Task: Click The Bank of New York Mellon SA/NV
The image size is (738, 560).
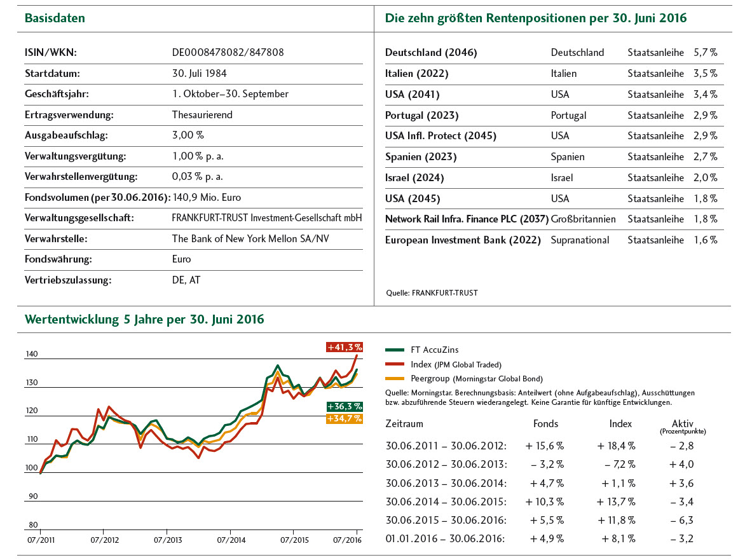Action: 251,239
